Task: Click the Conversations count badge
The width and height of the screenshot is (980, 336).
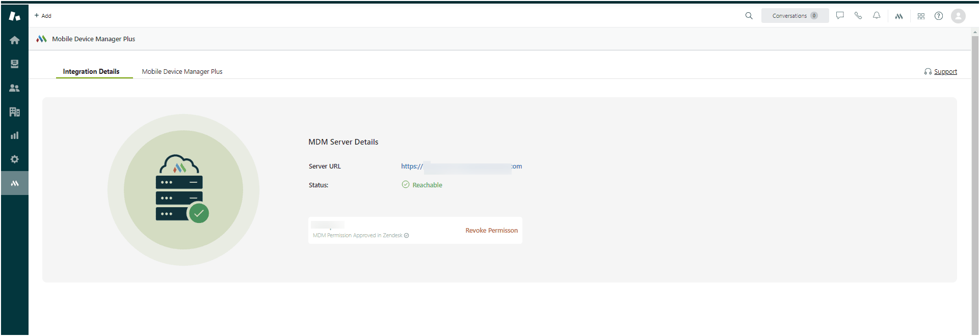Action: point(814,16)
